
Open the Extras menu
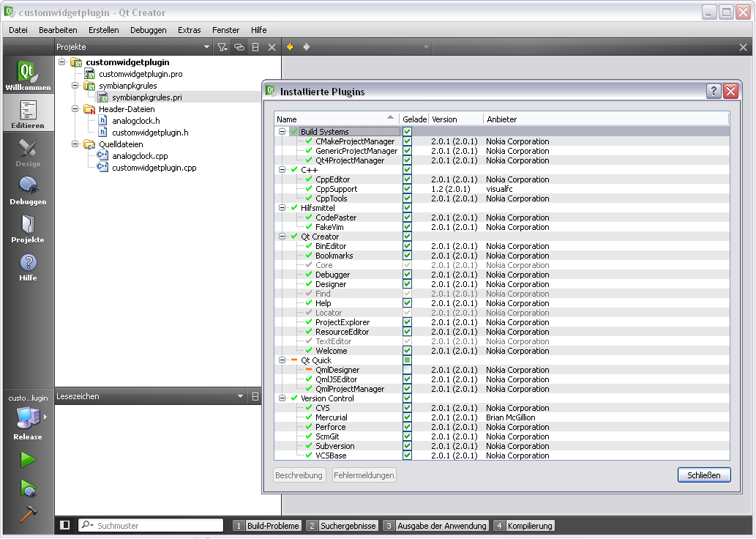pyautogui.click(x=189, y=30)
